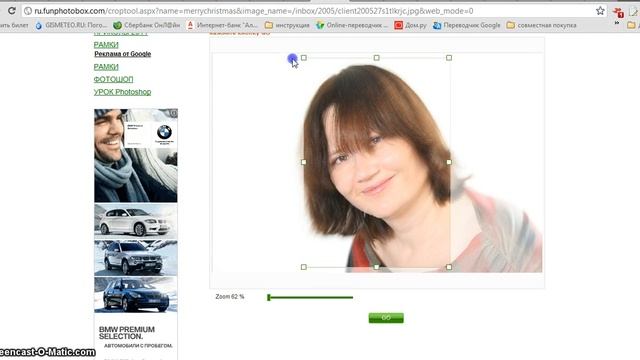The width and height of the screenshot is (640, 360).
Task: Open the совместная покупка bookmarks folder
Action: [x=542, y=25]
